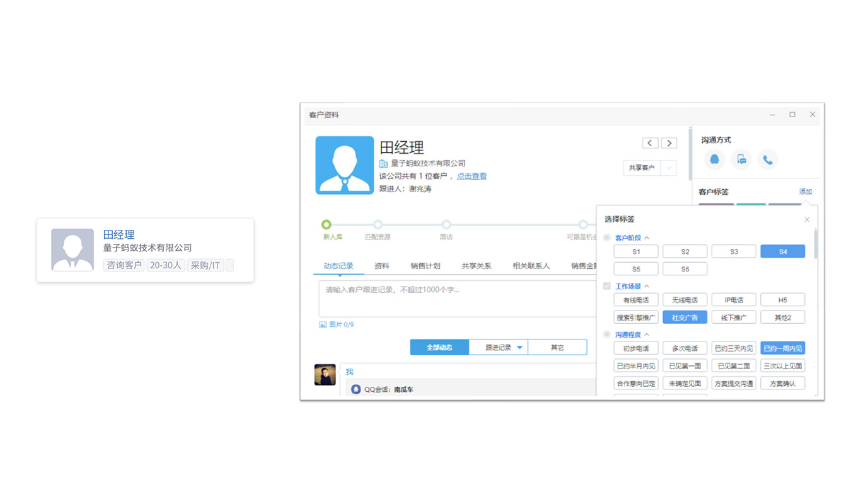The image size is (851, 504).
Task: Switch to the 资料 tab
Action: (x=382, y=266)
